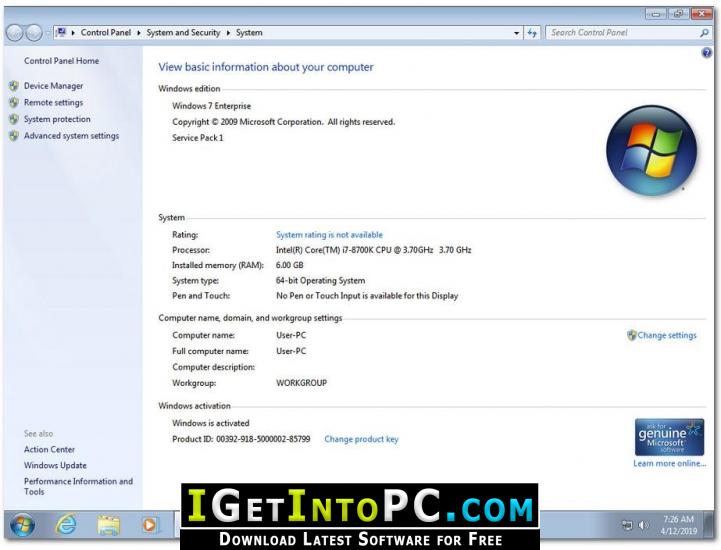Open Windows Media Player taskbar icon
This screenshot has height=550, width=721.
pyautogui.click(x=149, y=525)
